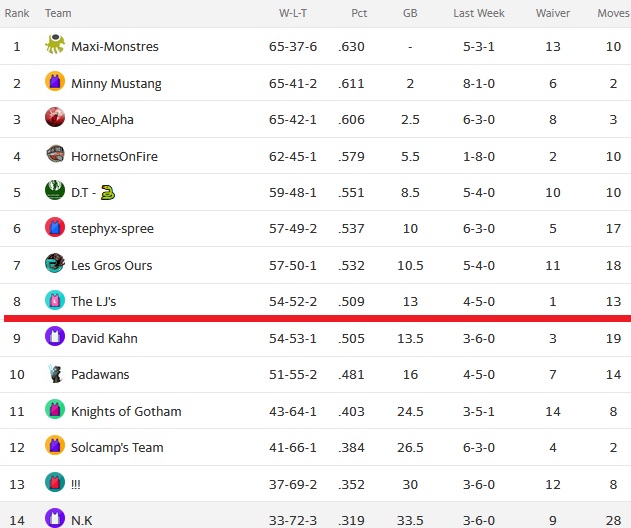This screenshot has width=631, height=528.
Task: Click David Kahn's purple jersey icon
Action: pyautogui.click(x=55, y=336)
